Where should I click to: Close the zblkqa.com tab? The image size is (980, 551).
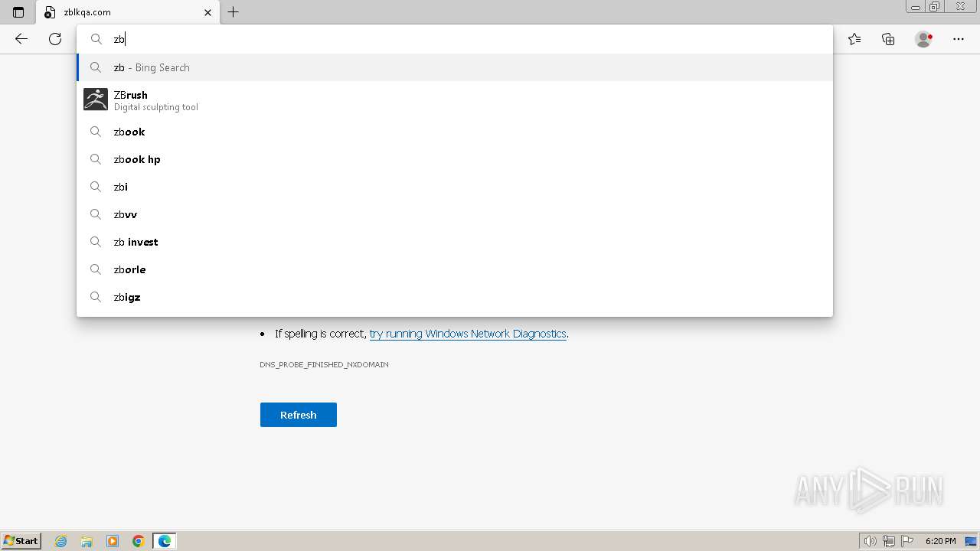[207, 12]
